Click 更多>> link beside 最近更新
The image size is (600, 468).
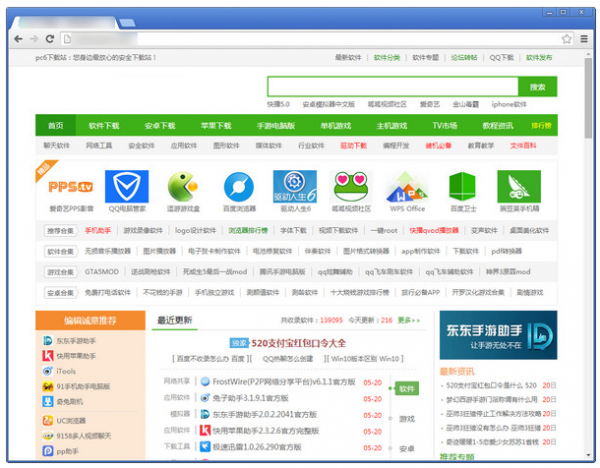[x=409, y=320]
